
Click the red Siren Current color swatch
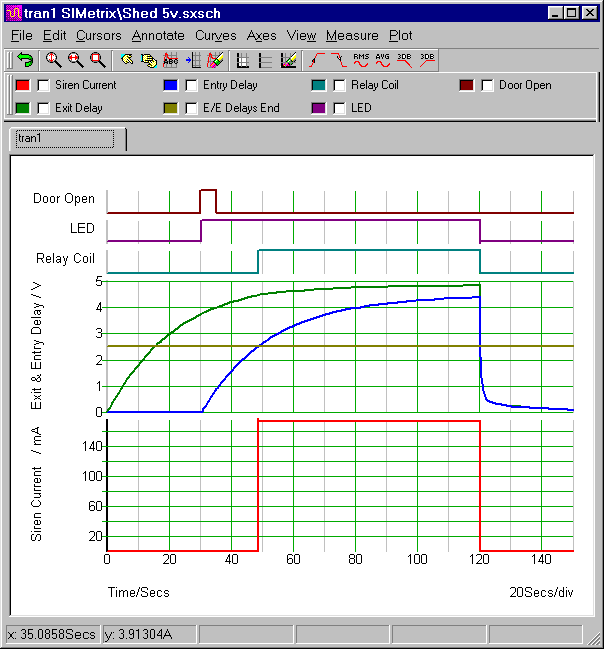[23, 85]
